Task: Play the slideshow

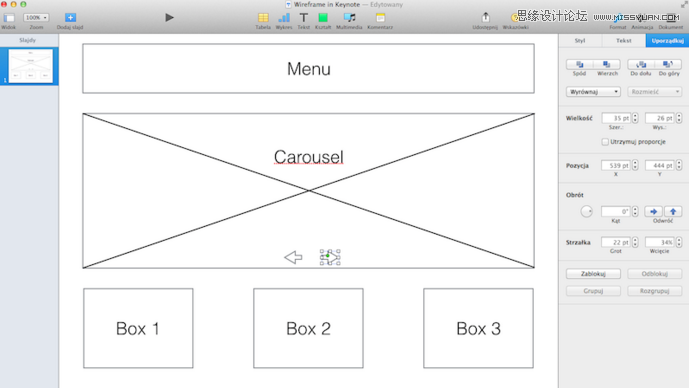Action: pyautogui.click(x=169, y=18)
